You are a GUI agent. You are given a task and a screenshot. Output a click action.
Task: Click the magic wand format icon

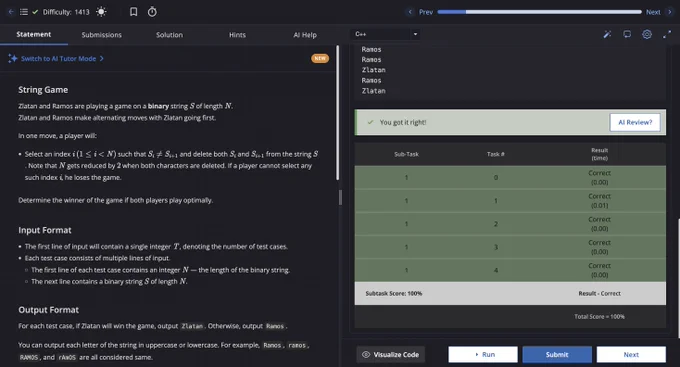point(607,34)
